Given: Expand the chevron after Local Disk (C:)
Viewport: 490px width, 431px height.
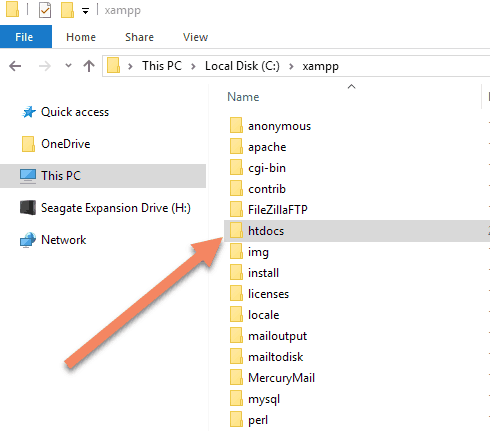Looking at the screenshot, I should coord(291,66).
